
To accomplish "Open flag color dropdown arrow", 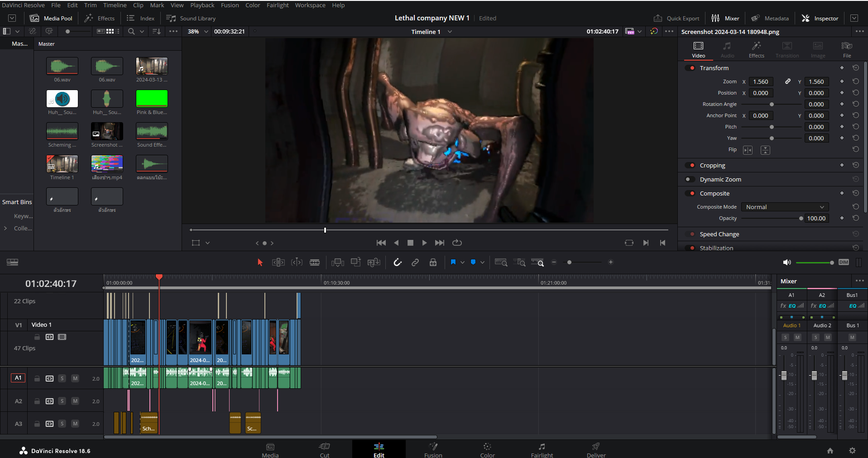I will 462,262.
